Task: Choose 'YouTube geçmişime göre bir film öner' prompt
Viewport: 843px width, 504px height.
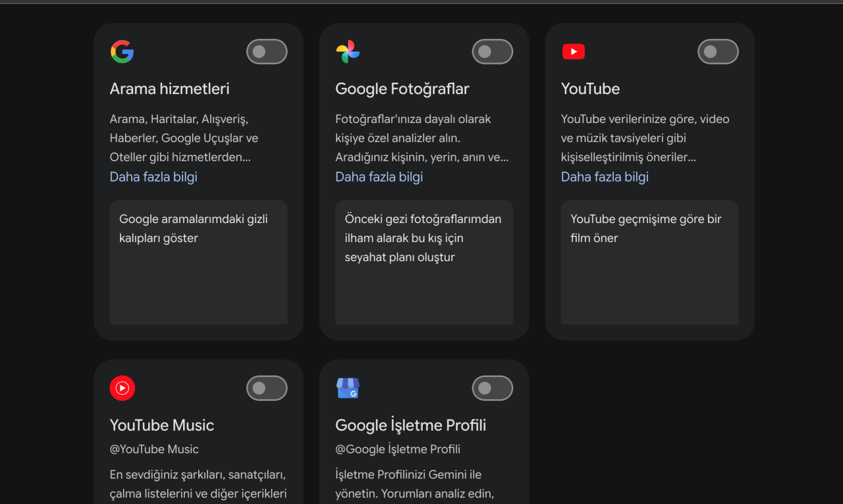Action: (x=650, y=262)
